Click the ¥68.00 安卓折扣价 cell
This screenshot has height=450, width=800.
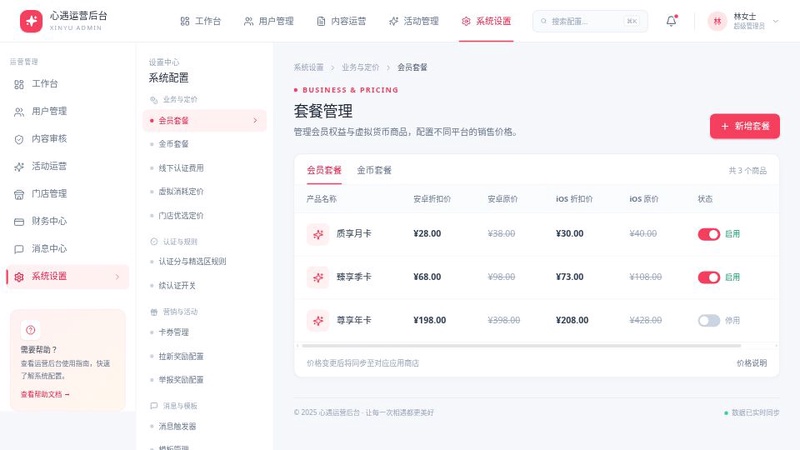click(427, 277)
